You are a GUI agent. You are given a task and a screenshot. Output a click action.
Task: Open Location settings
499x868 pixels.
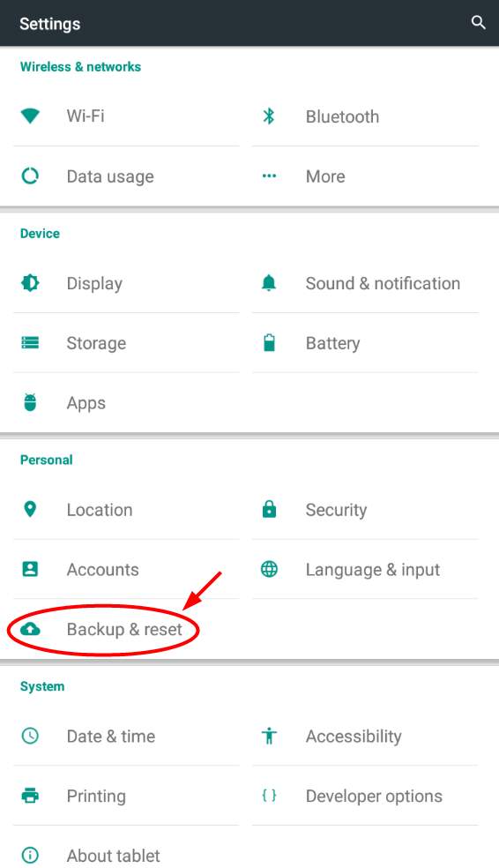(127, 509)
